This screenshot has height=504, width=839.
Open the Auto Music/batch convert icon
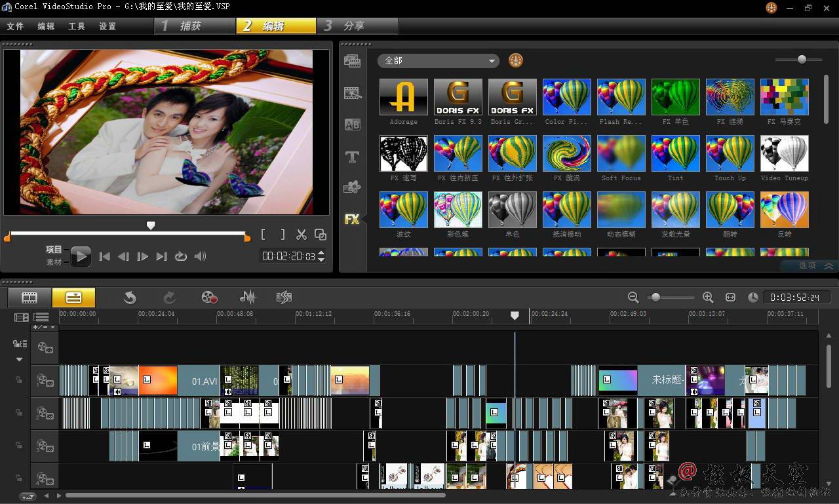pos(284,298)
